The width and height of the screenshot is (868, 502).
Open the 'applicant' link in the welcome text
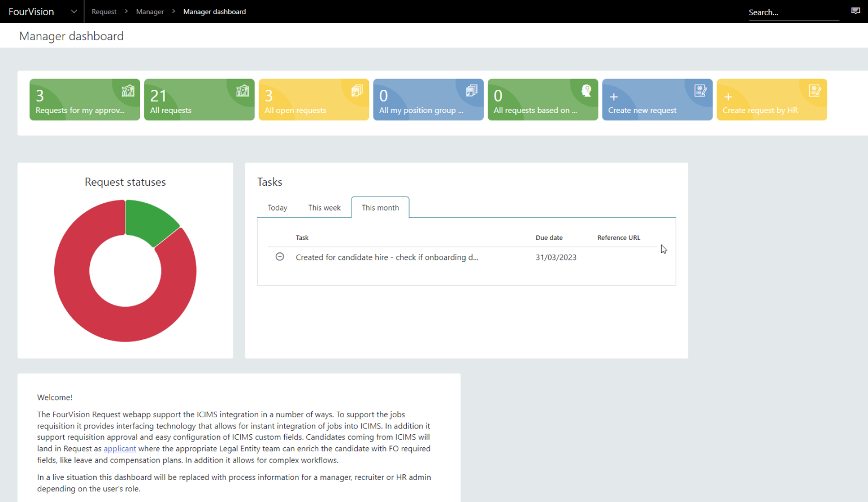(120, 448)
